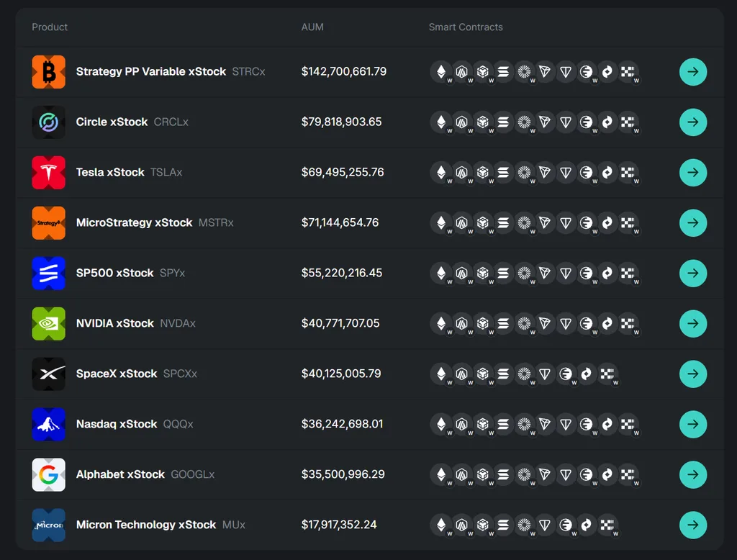
Task: Click the checkered chain icon in the Alphabet row
Action: 628,474
